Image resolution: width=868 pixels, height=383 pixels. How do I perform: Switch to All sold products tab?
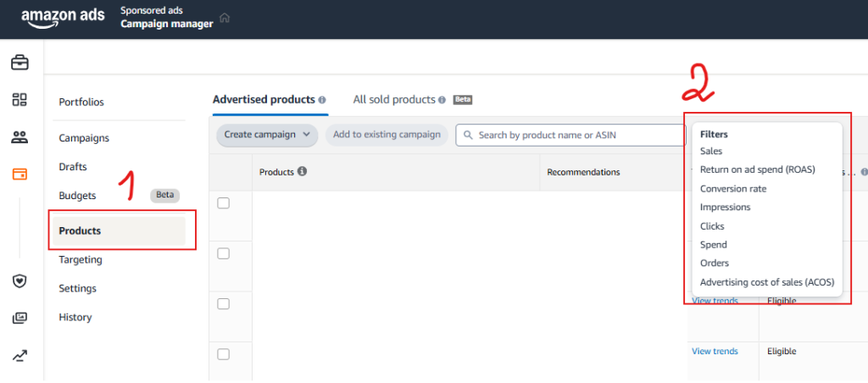pos(394,100)
